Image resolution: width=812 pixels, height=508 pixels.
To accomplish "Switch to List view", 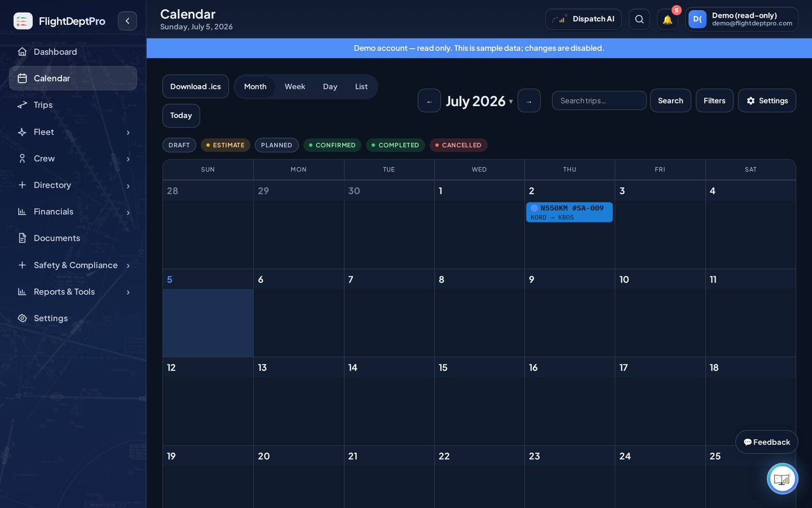I will point(361,87).
